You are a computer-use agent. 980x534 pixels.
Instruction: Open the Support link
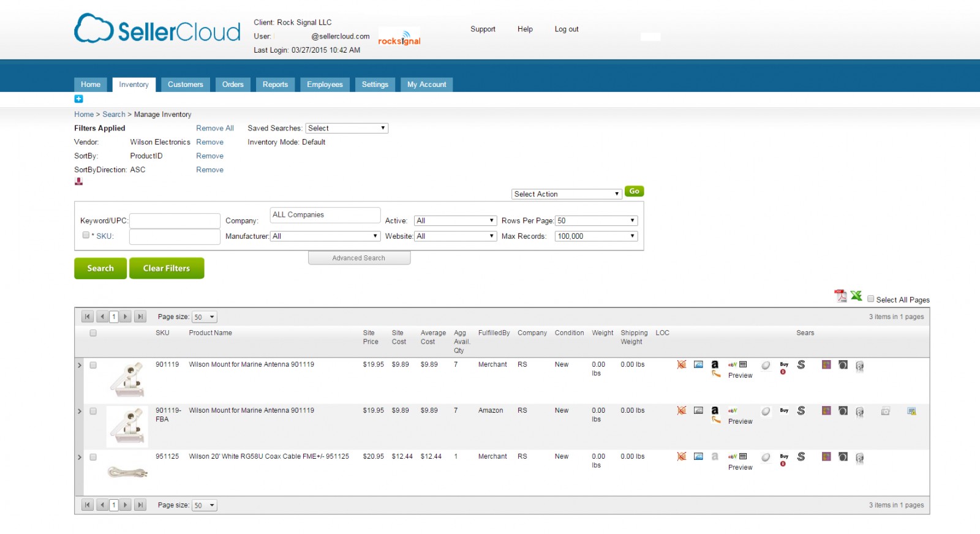pyautogui.click(x=483, y=29)
